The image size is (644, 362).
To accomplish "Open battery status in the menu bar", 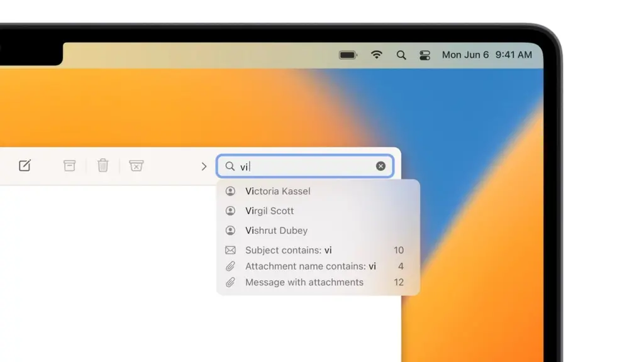I will tap(348, 55).
